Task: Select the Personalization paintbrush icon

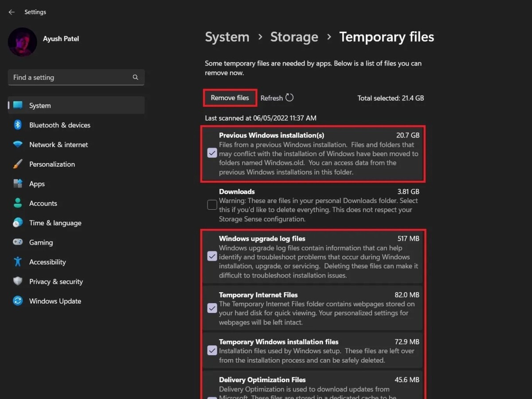Action: (x=18, y=164)
